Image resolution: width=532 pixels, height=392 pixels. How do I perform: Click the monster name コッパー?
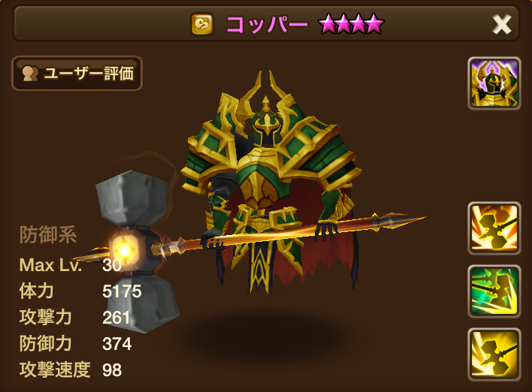[x=267, y=25]
